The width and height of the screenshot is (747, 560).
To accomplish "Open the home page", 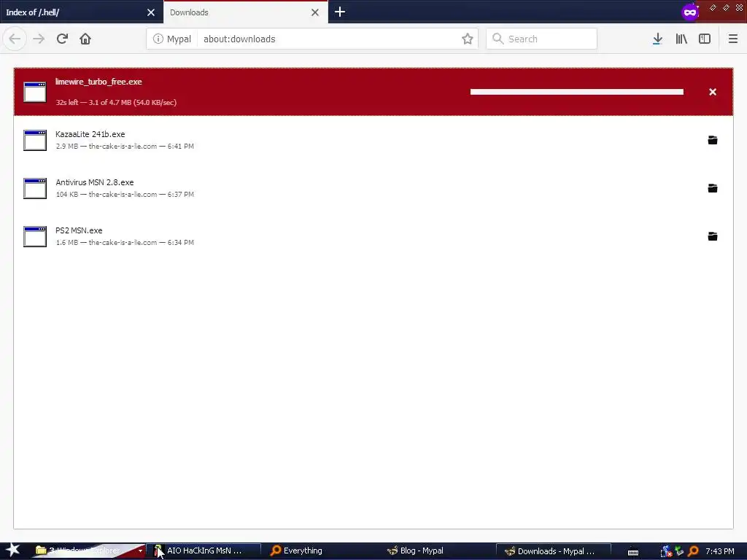I will point(85,39).
